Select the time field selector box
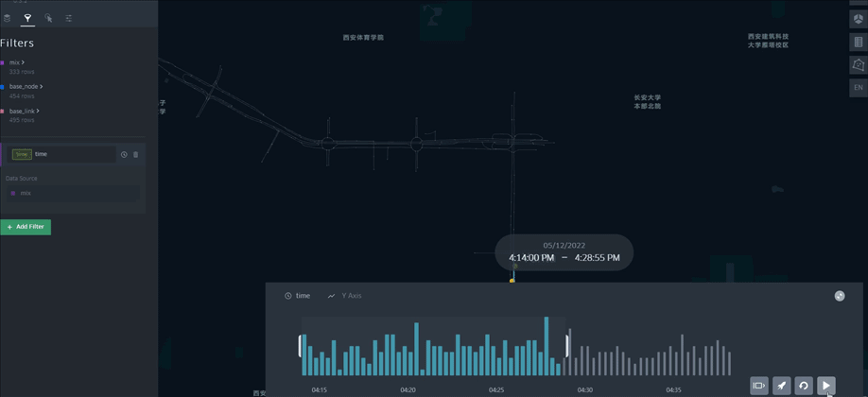This screenshot has height=397, width=868. (x=63, y=154)
